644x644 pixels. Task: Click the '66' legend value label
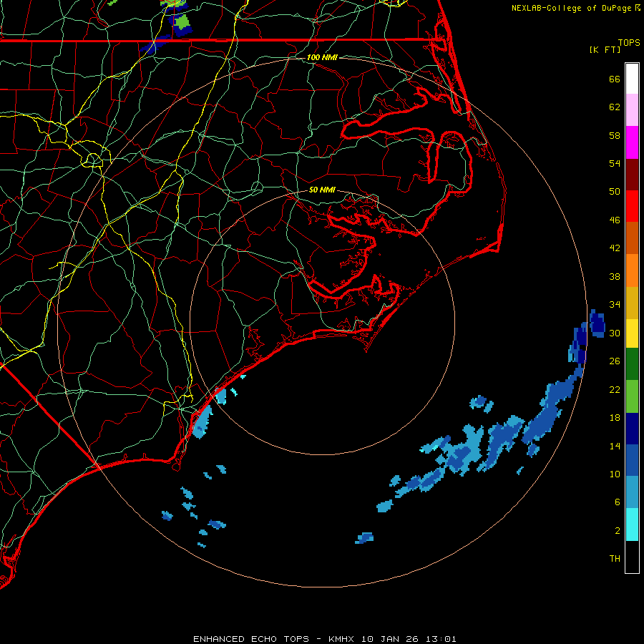[x=615, y=79]
